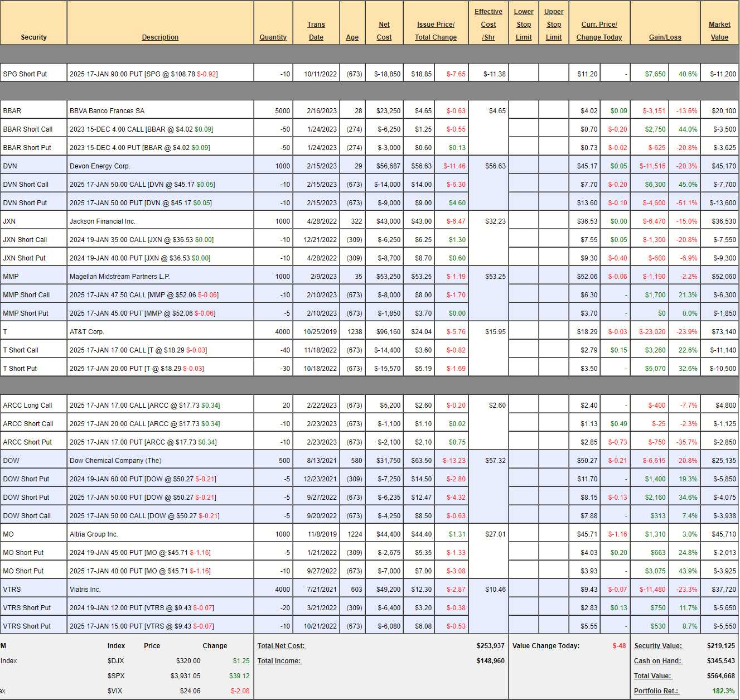Click the Trans Date column header

click(316, 31)
